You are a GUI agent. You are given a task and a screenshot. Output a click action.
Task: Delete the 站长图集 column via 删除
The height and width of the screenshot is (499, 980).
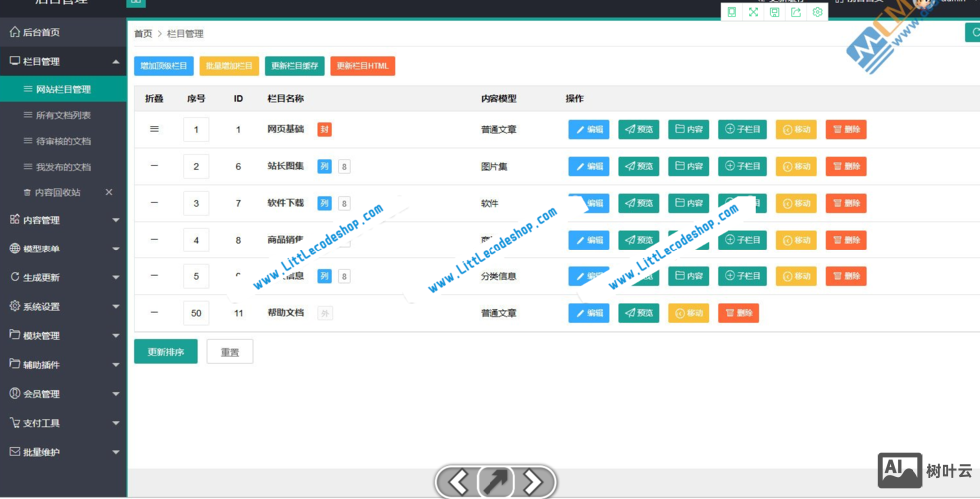tap(846, 166)
